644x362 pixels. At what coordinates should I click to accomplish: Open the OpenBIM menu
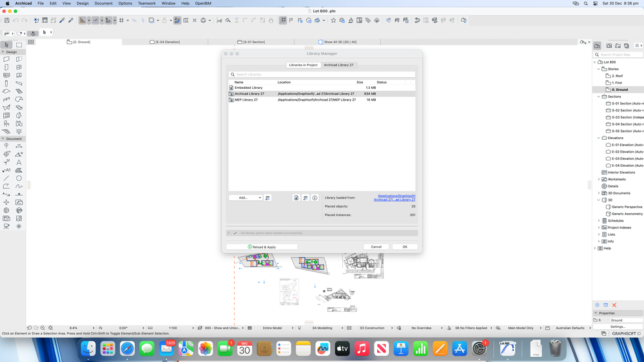pyautogui.click(x=203, y=3)
